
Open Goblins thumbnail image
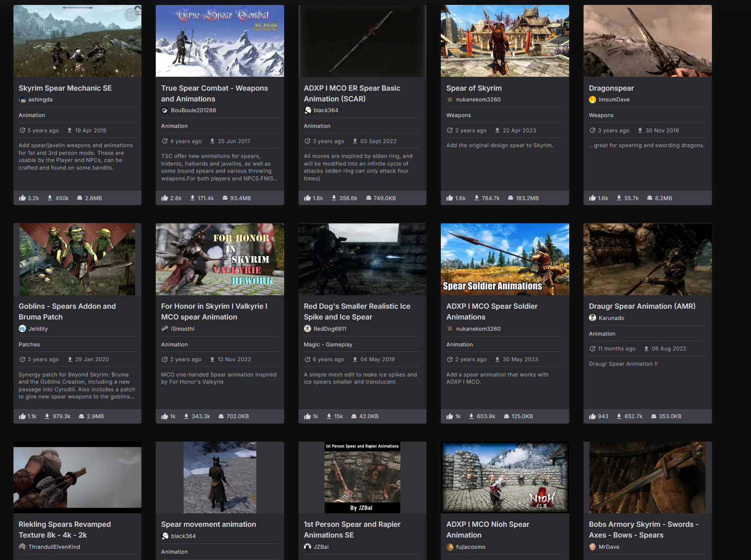[77, 259]
